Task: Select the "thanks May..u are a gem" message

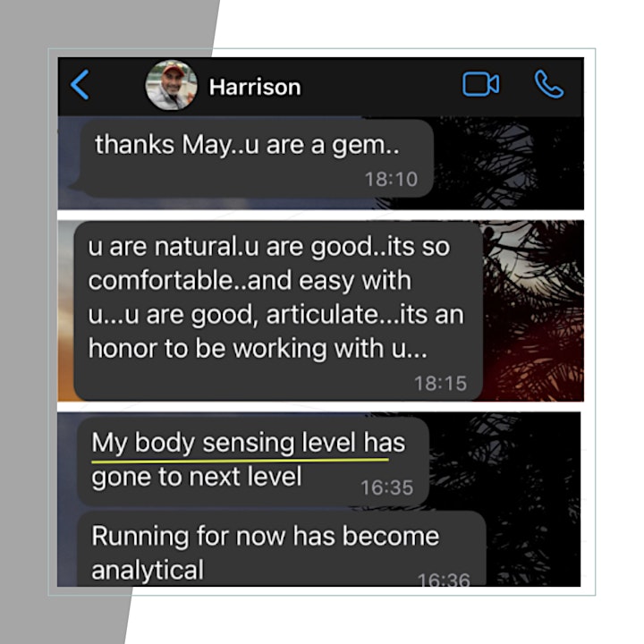Action: click(257, 158)
